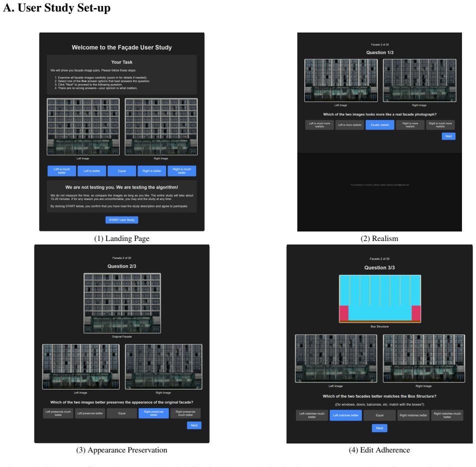Screen dimensions: 476x467
Task: Select 'Left is much better' on landing page
Action: [x=62, y=171]
